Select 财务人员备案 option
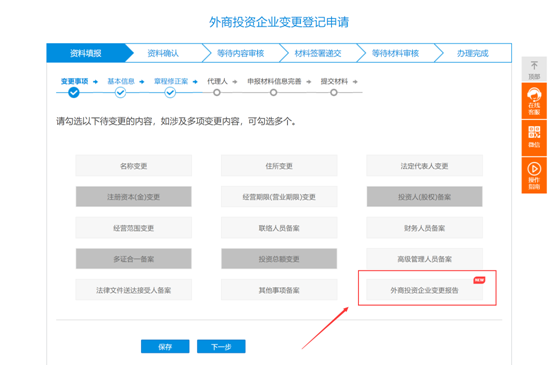 [425, 228]
